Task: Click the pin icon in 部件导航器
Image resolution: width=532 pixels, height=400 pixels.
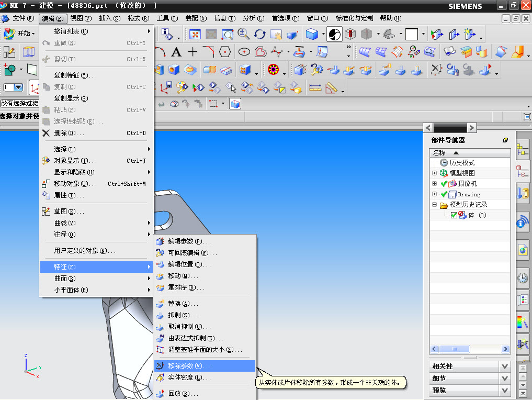Action: click(x=505, y=140)
